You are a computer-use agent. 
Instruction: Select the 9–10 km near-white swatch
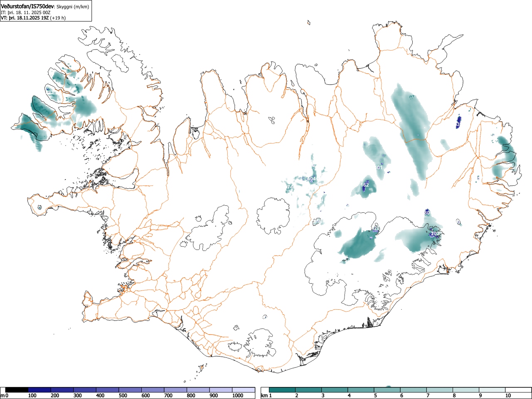[x=492, y=390]
